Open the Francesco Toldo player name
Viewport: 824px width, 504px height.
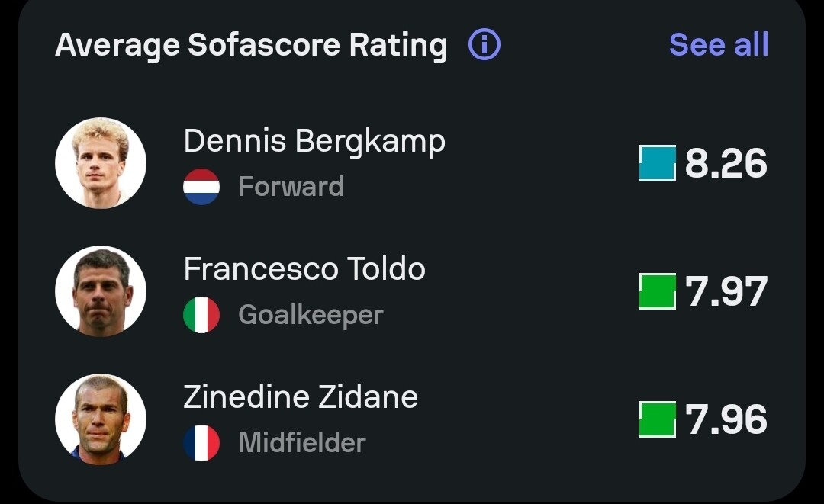[304, 269]
